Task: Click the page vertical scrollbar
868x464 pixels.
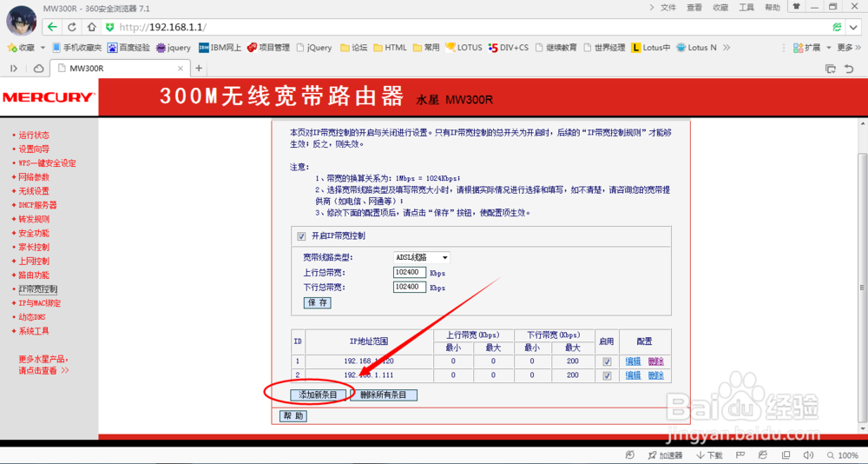Action: point(863,288)
